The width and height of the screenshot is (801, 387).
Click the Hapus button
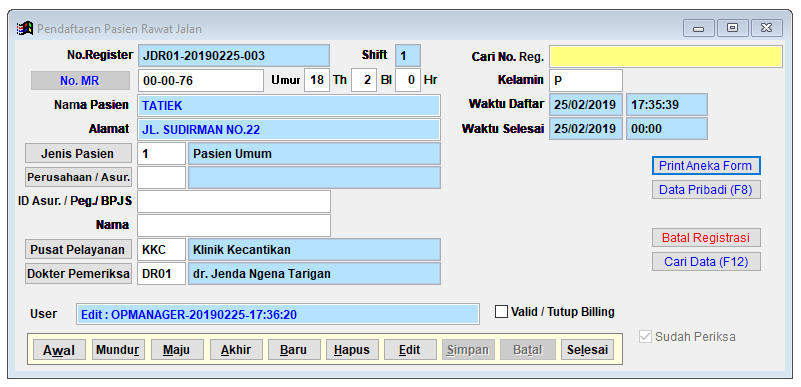pyautogui.click(x=352, y=350)
